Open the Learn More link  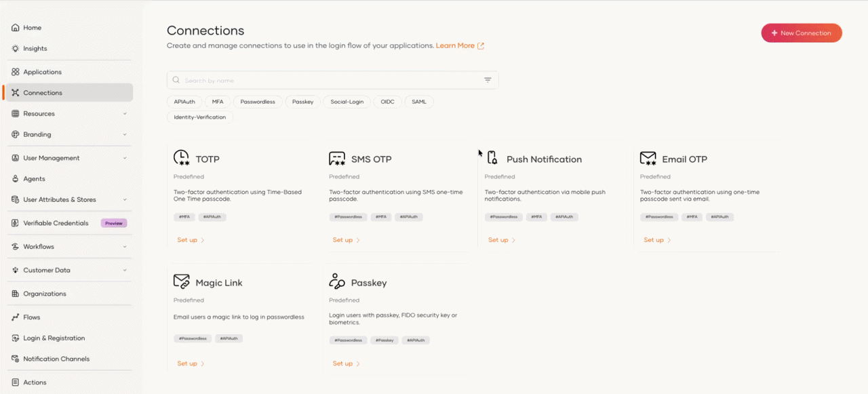[x=455, y=46]
